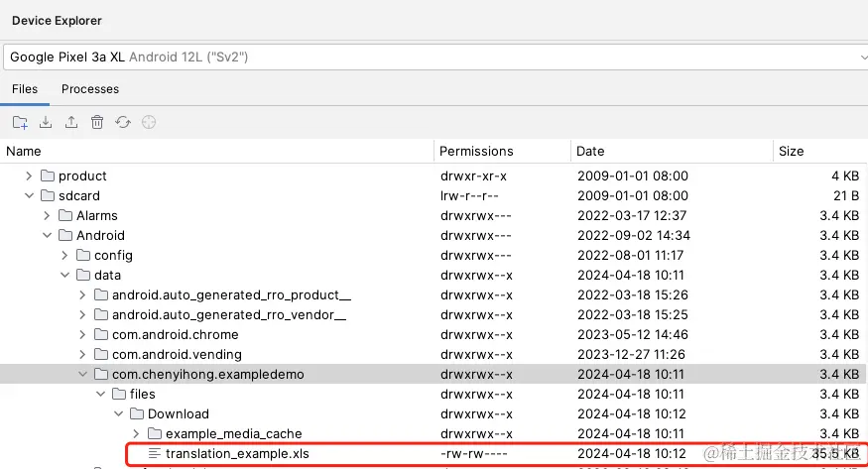Select the com.android.chrome folder name
The image size is (868, 469).
point(176,334)
